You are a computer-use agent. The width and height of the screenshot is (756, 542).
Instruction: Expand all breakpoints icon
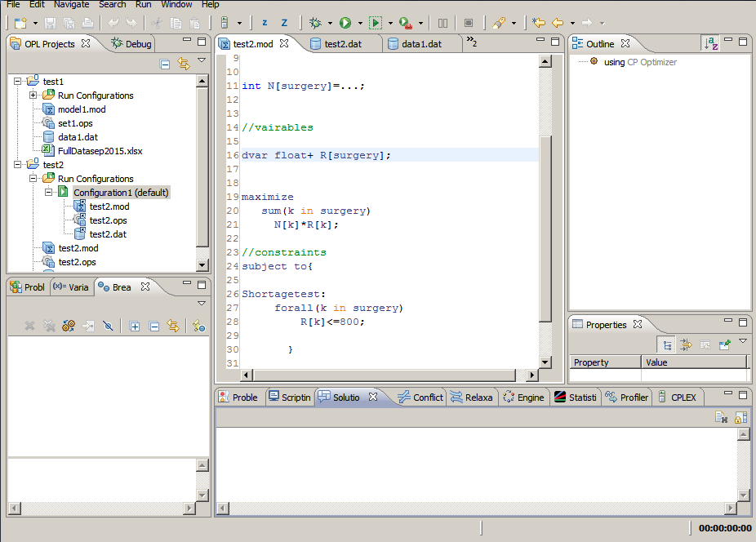(x=135, y=327)
